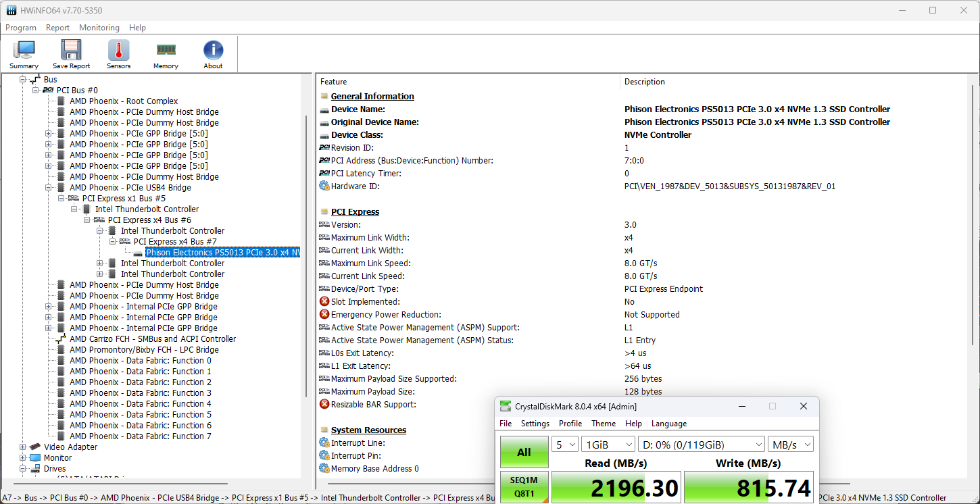Viewport: 980px width, 504px height.
Task: Open the Summary toolbar icon
Action: click(24, 54)
